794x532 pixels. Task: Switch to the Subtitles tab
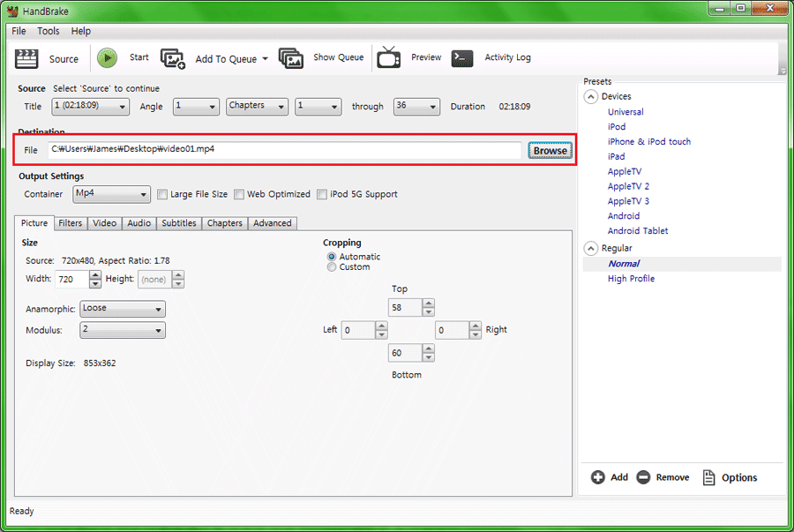pyautogui.click(x=179, y=223)
